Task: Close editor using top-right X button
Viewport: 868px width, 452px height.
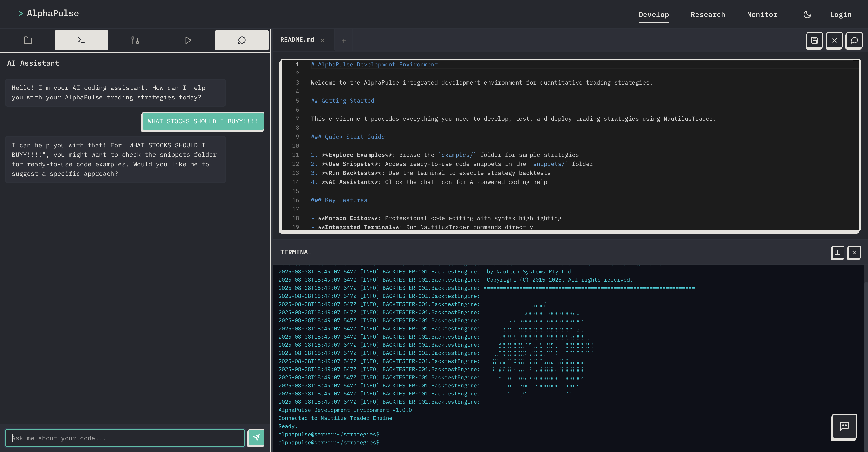Action: (x=834, y=40)
